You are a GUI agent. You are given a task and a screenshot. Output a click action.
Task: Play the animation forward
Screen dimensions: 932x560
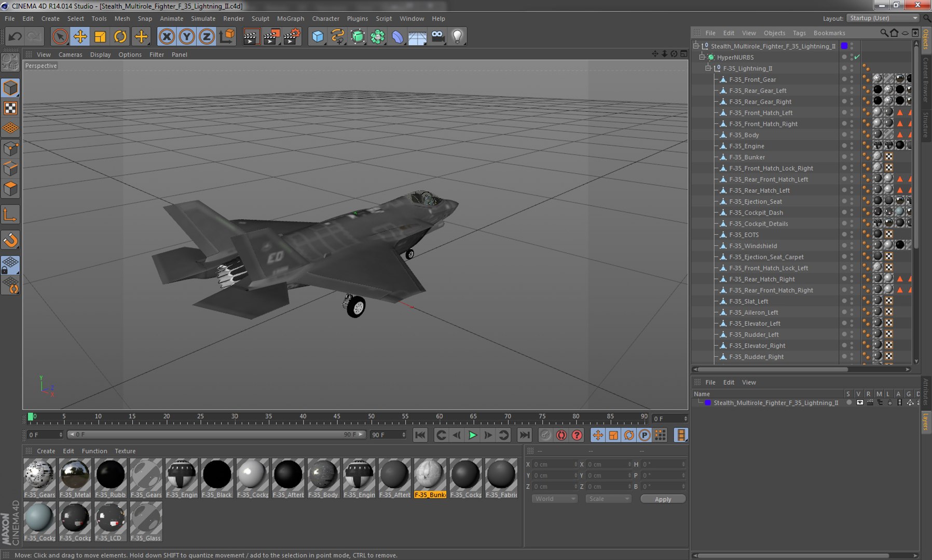[472, 435]
